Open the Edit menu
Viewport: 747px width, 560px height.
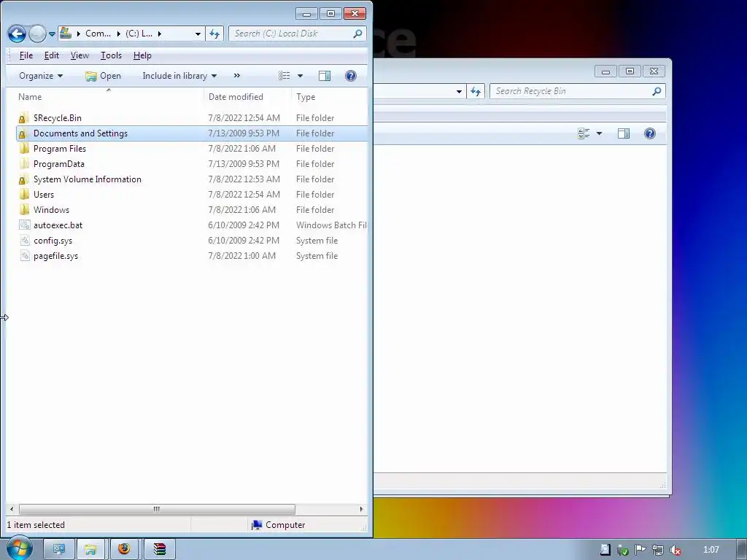[52, 55]
